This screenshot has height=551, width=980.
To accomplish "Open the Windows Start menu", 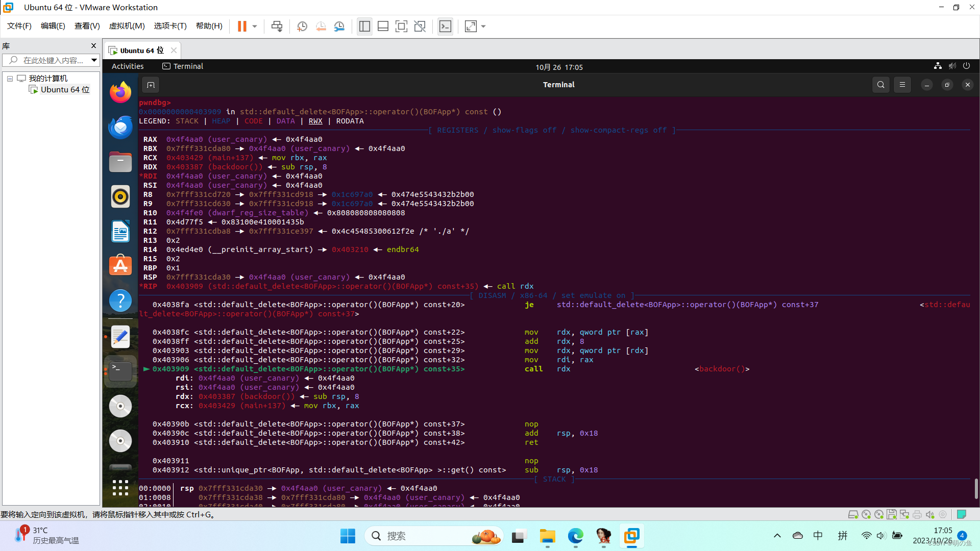I will point(348,536).
